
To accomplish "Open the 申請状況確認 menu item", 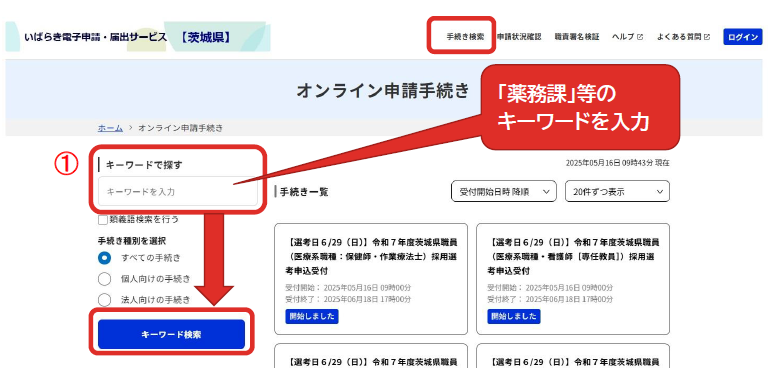I will (519, 37).
